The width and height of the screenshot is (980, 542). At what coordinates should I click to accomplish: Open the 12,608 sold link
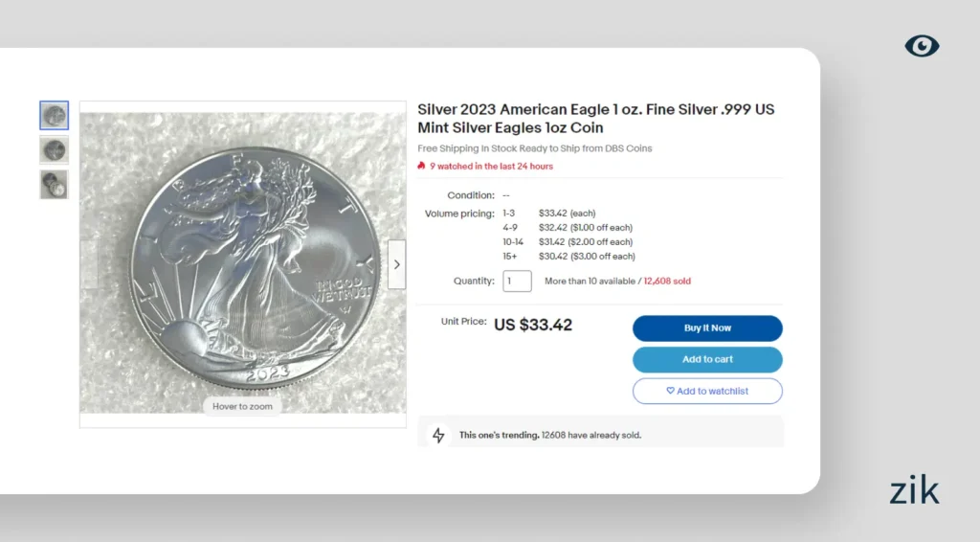[667, 282]
